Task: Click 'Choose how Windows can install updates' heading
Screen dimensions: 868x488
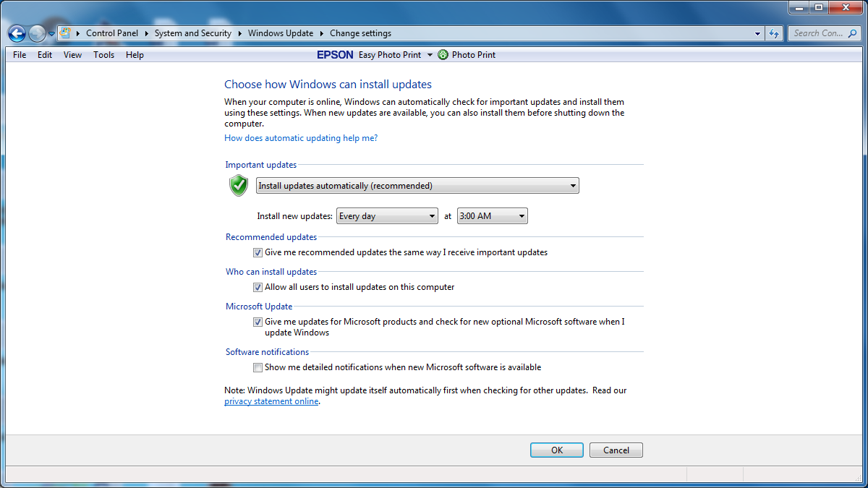Action: pos(328,85)
